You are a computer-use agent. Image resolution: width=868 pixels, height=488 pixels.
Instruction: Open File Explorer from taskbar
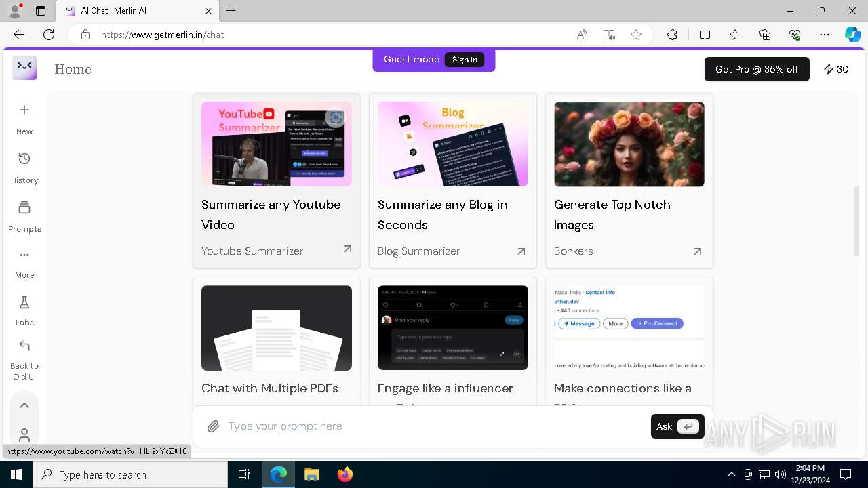coord(311,474)
